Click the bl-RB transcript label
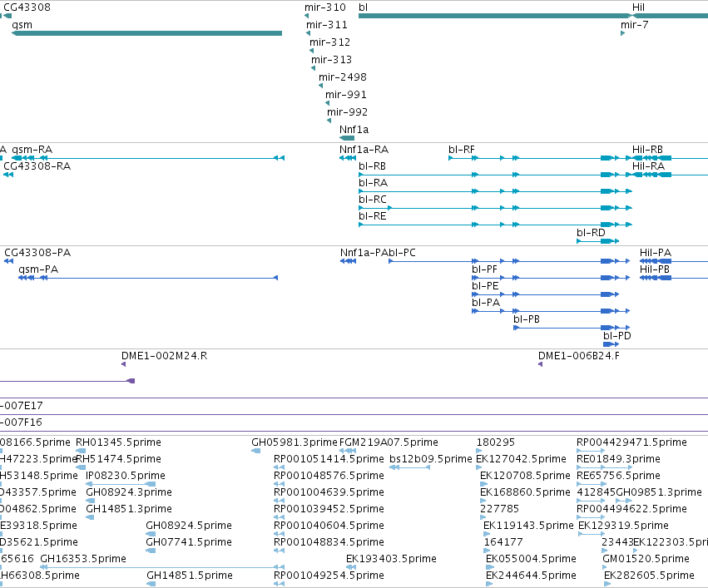Viewport: 708px width, 588px height. [372, 166]
